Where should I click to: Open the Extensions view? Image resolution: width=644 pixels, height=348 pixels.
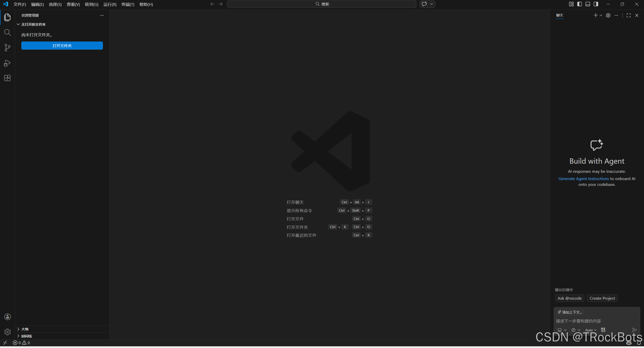click(x=7, y=78)
